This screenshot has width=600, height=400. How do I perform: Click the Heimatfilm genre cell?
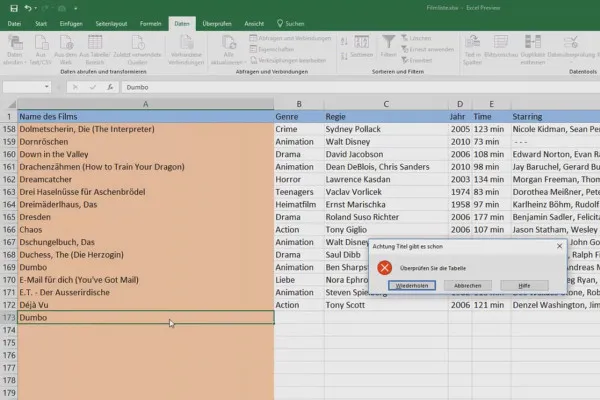coord(299,204)
